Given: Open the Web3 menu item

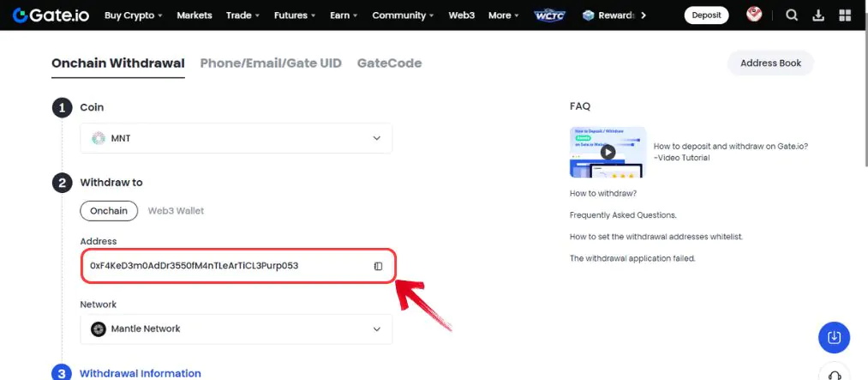Looking at the screenshot, I should point(462,15).
